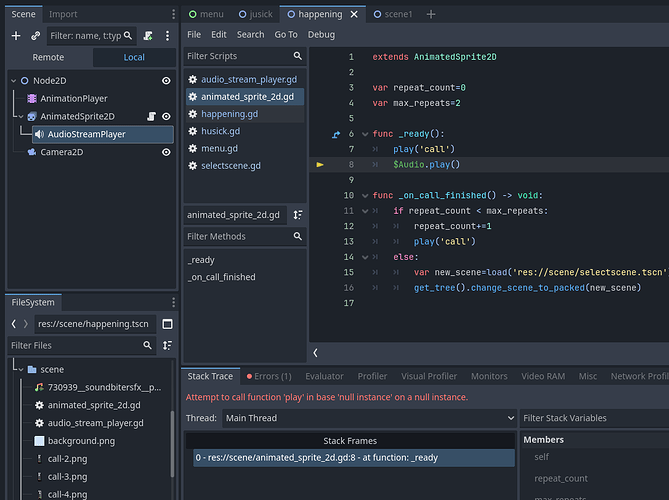This screenshot has width=669, height=500.
Task: Fold the if block at line 11
Action: coord(365,211)
